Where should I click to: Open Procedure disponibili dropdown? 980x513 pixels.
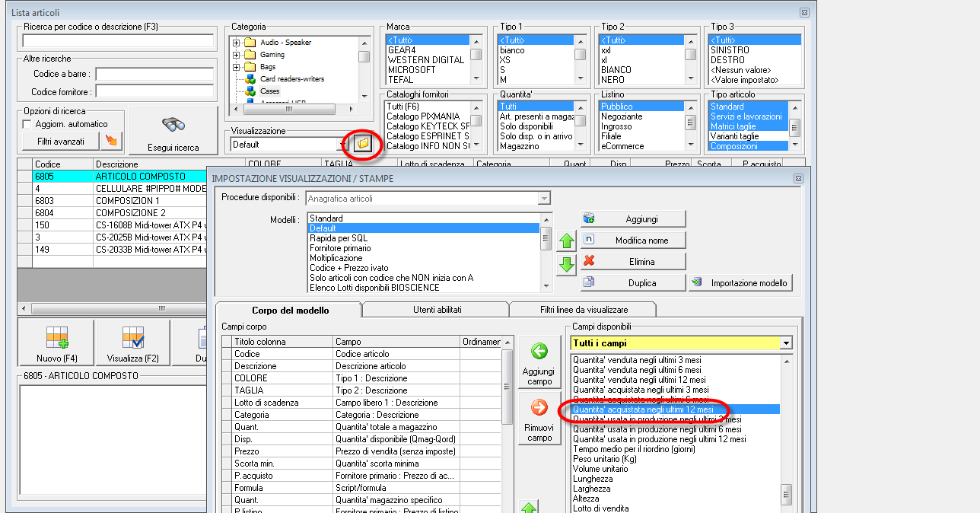(x=543, y=199)
